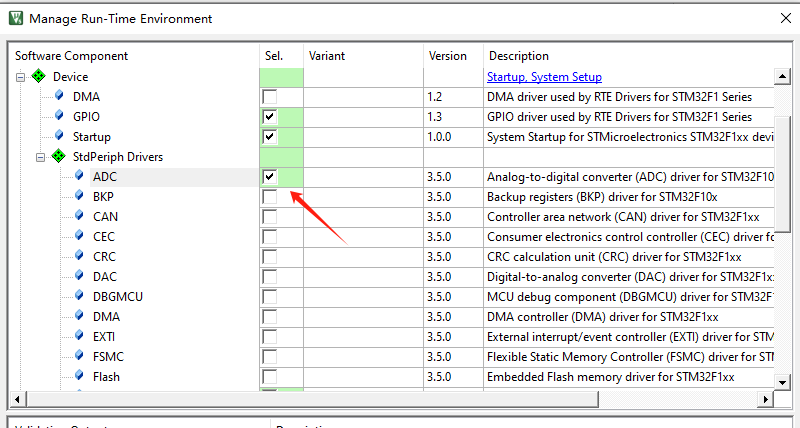800x428 pixels.
Task: Uncheck the Startup component checkbox
Action: [x=269, y=137]
